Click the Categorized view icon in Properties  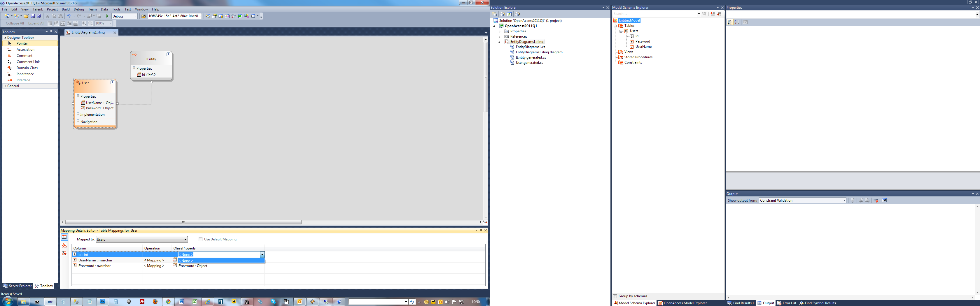(x=730, y=22)
